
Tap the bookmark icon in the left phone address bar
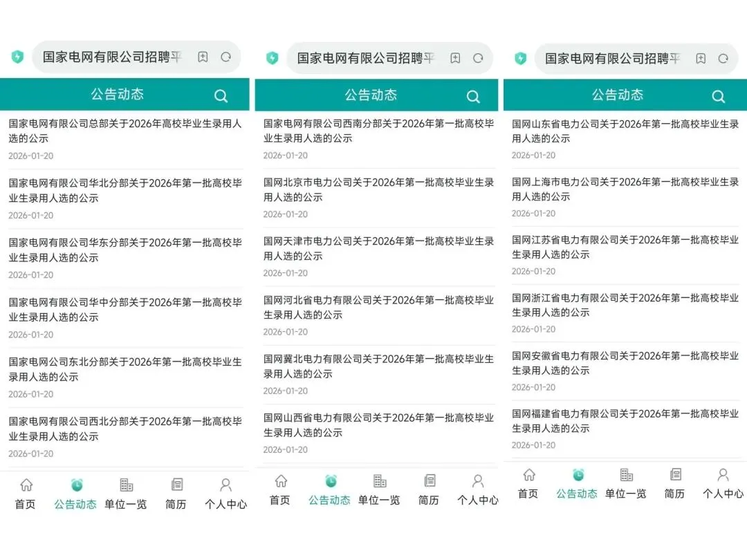point(203,57)
